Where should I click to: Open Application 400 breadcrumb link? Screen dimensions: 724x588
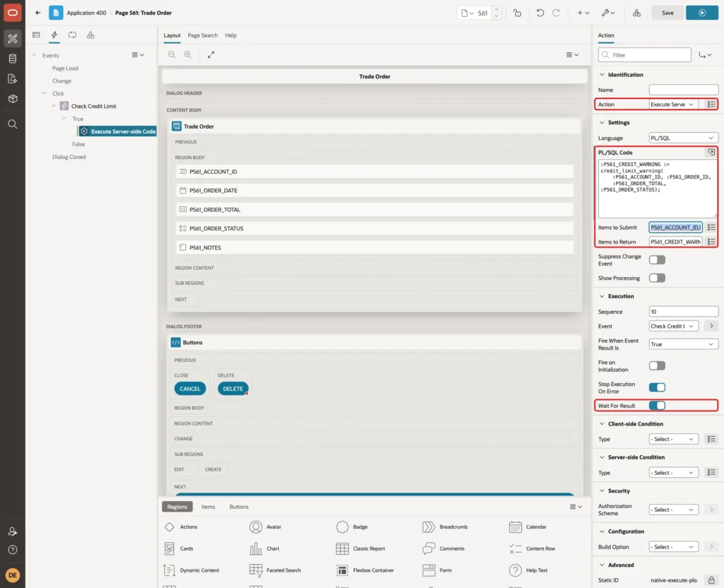point(86,13)
